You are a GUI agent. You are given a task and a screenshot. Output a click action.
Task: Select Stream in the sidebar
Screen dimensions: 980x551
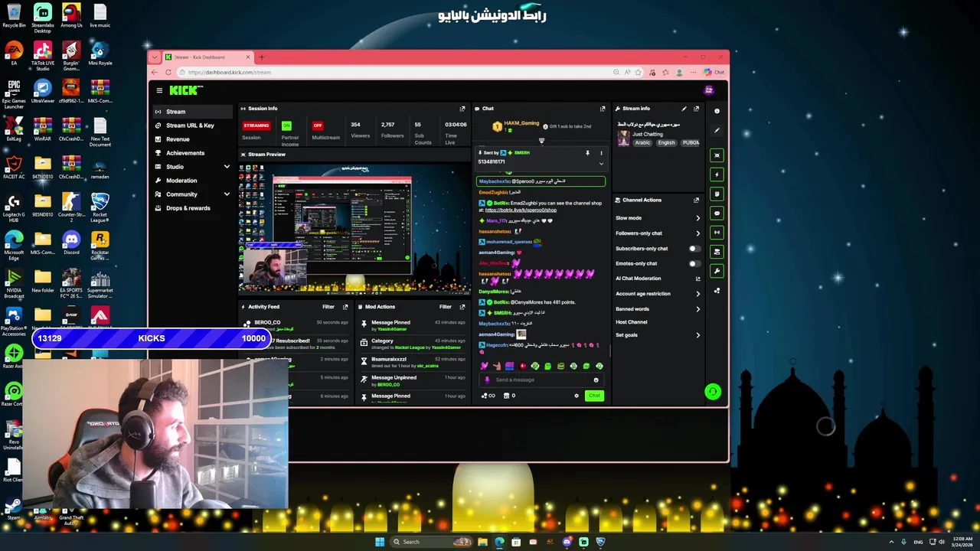[x=192, y=112]
